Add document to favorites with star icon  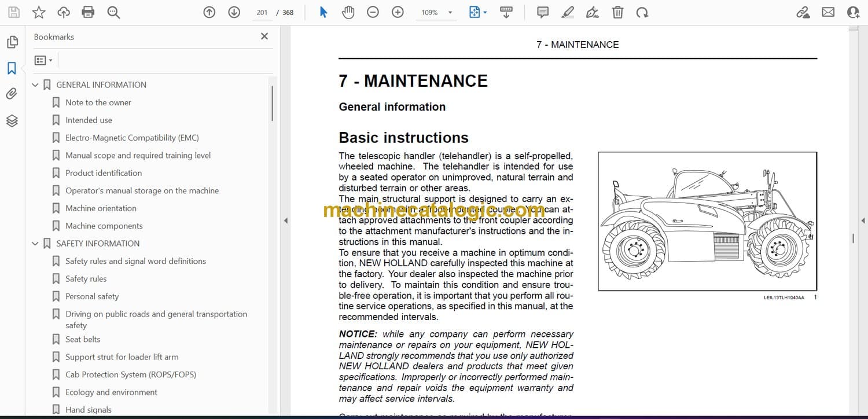pyautogui.click(x=39, y=12)
